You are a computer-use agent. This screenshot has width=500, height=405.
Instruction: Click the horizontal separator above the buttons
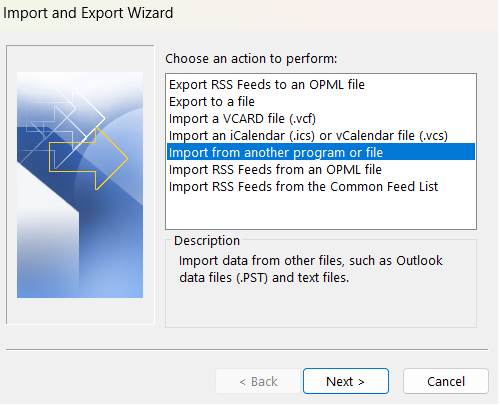(247, 350)
